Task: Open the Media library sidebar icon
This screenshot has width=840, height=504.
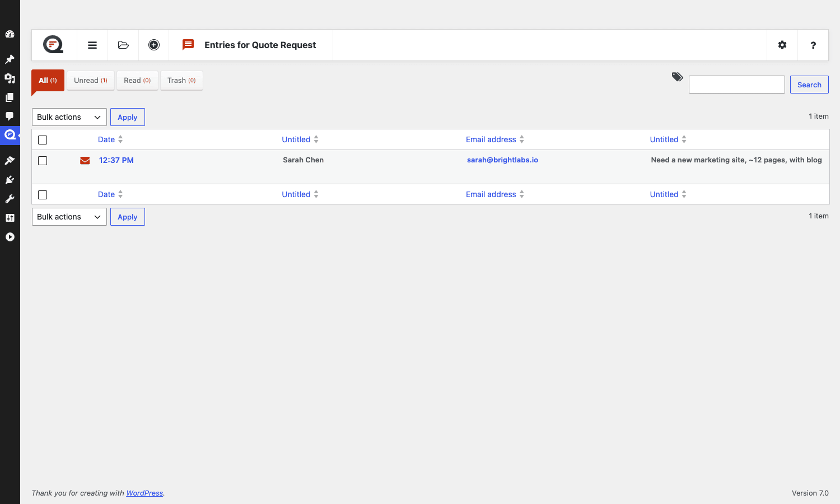Action: tap(10, 78)
